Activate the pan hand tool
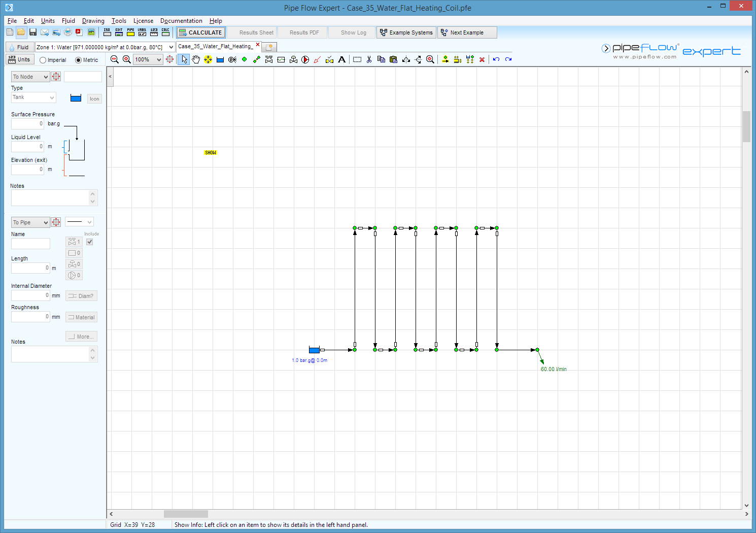756x533 pixels. 196,59
